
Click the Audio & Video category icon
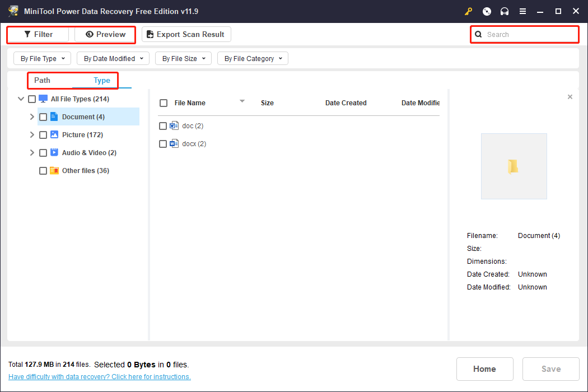pos(54,152)
